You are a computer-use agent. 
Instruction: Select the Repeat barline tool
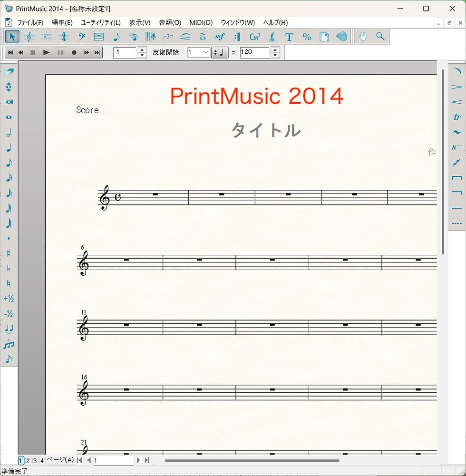click(237, 37)
